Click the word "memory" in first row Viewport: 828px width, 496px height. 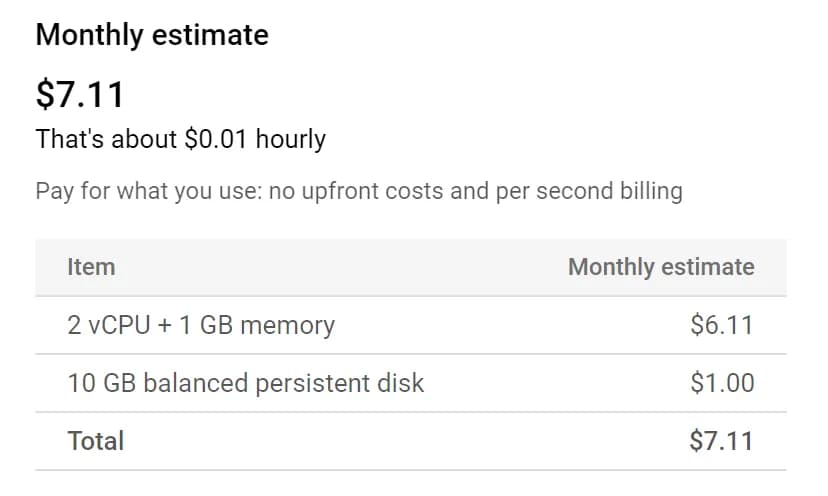point(287,325)
